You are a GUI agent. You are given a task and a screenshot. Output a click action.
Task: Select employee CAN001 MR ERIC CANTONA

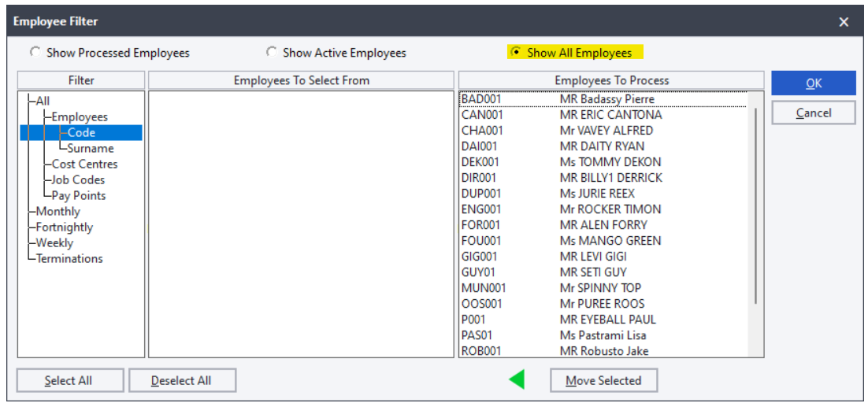(603, 115)
